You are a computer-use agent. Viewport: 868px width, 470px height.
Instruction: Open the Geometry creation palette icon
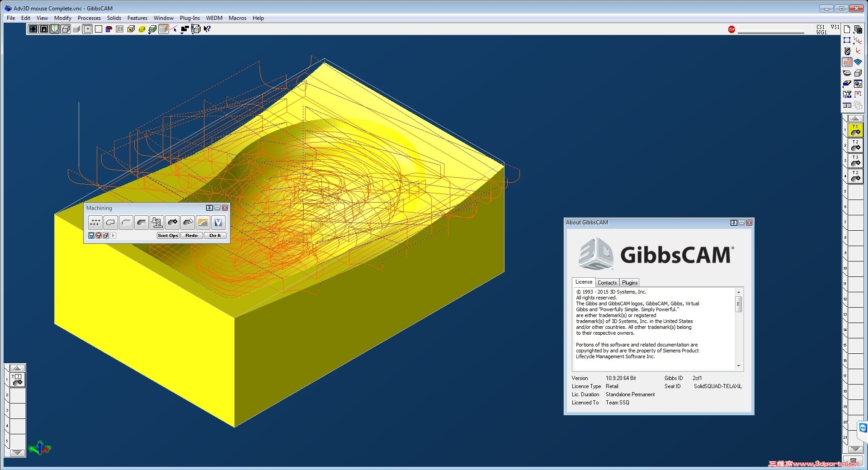(x=847, y=40)
